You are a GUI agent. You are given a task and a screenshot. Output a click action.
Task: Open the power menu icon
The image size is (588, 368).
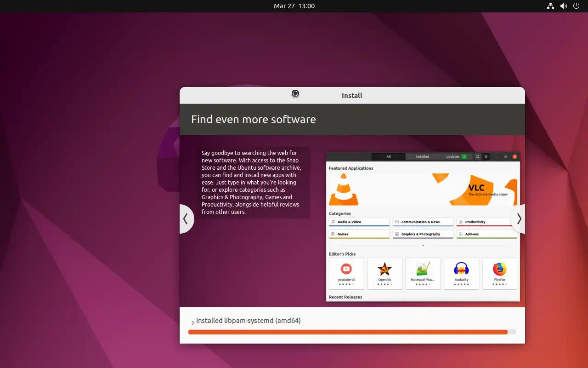point(576,6)
